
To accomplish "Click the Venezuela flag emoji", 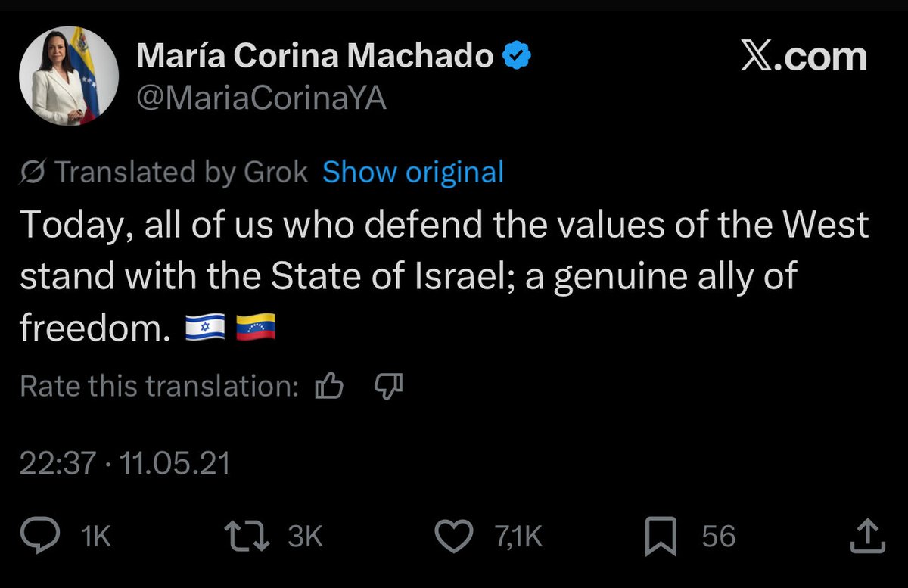I will 256,328.
